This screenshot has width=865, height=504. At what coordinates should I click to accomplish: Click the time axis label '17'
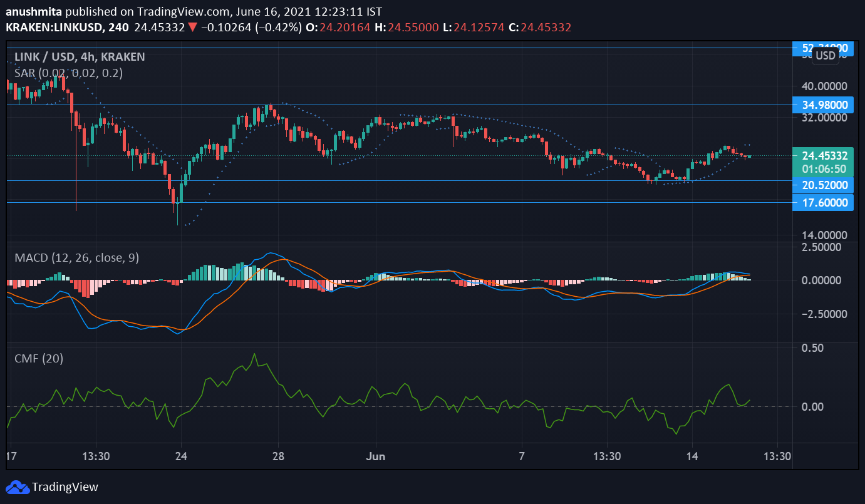(11, 456)
